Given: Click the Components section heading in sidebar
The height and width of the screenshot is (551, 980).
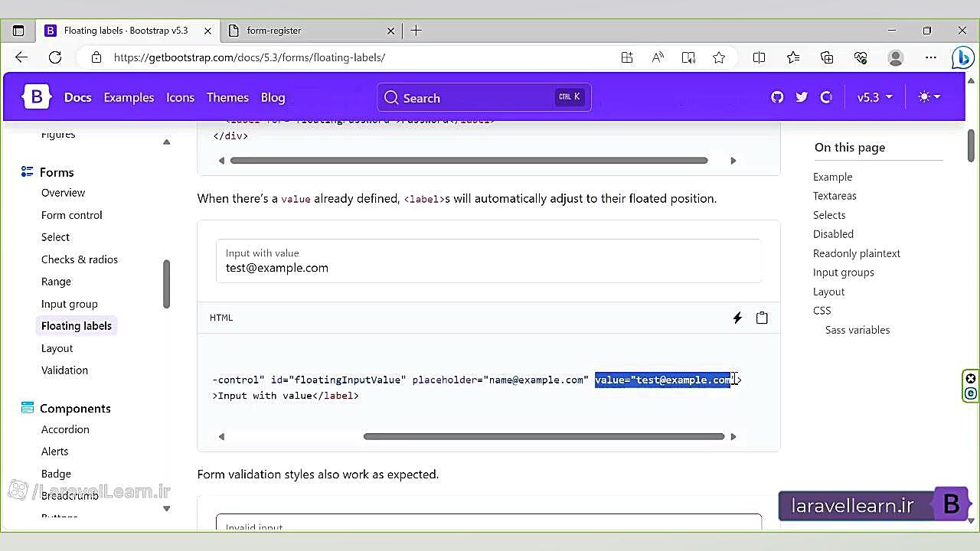Looking at the screenshot, I should click(75, 408).
